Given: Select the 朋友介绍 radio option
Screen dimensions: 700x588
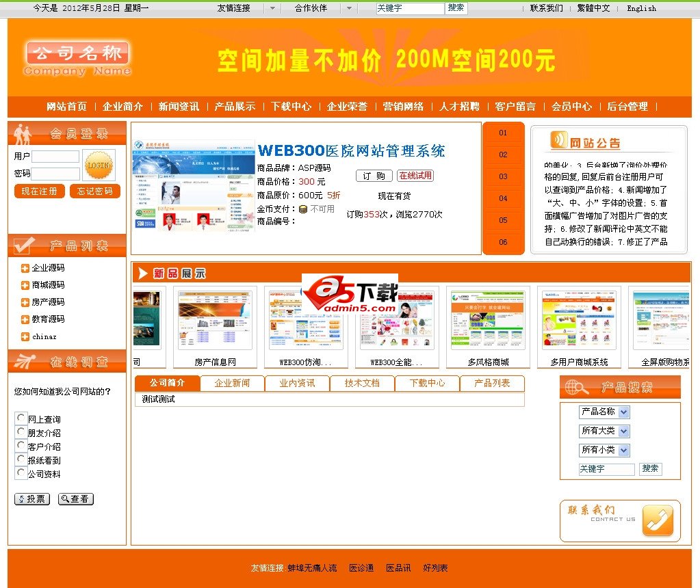Looking at the screenshot, I should click(21, 431).
